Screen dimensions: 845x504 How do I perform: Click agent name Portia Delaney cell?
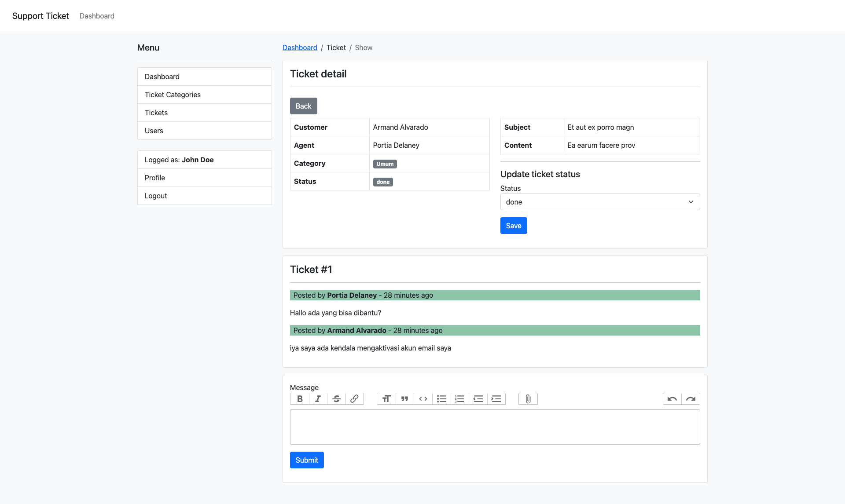pos(429,145)
